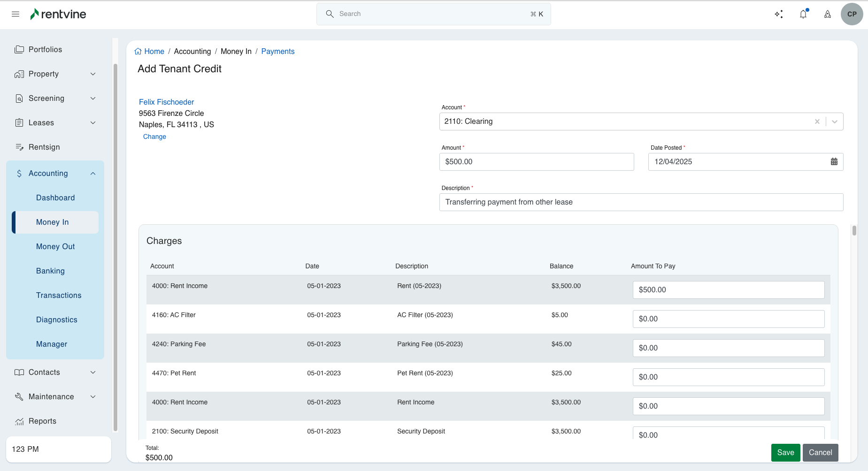868x471 pixels.
Task: Click the green Save button
Action: [x=785, y=453]
